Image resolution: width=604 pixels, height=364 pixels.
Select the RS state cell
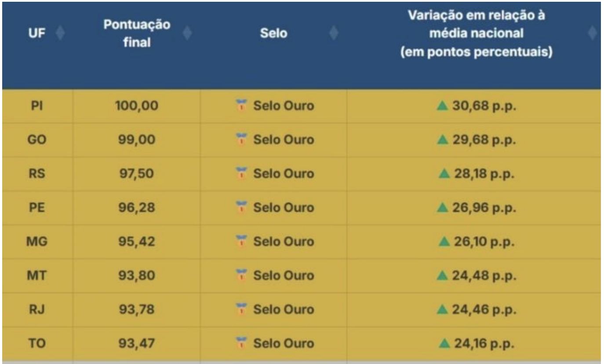[x=37, y=174]
